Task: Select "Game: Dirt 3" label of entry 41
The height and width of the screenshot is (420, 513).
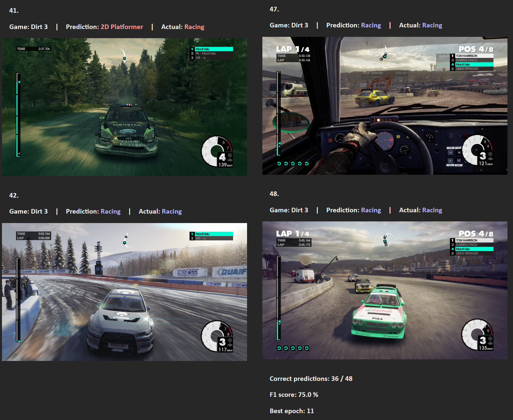Action: [28, 27]
